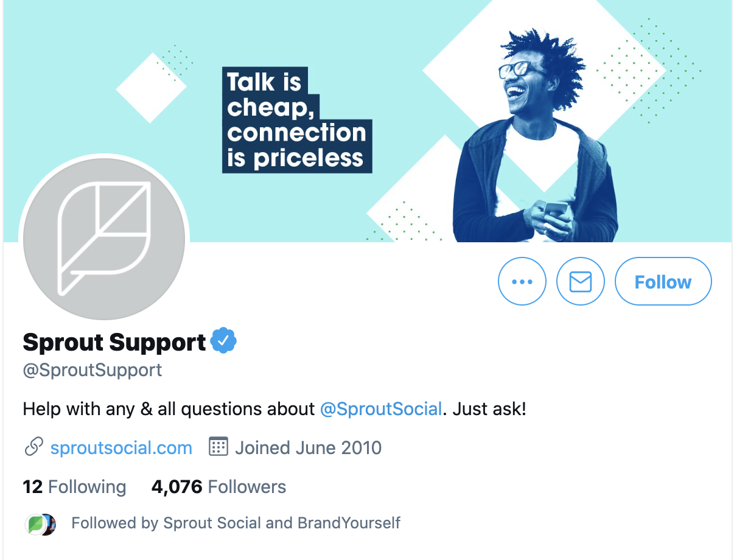
Task: Click the Joined June 2010 text
Action: click(309, 448)
